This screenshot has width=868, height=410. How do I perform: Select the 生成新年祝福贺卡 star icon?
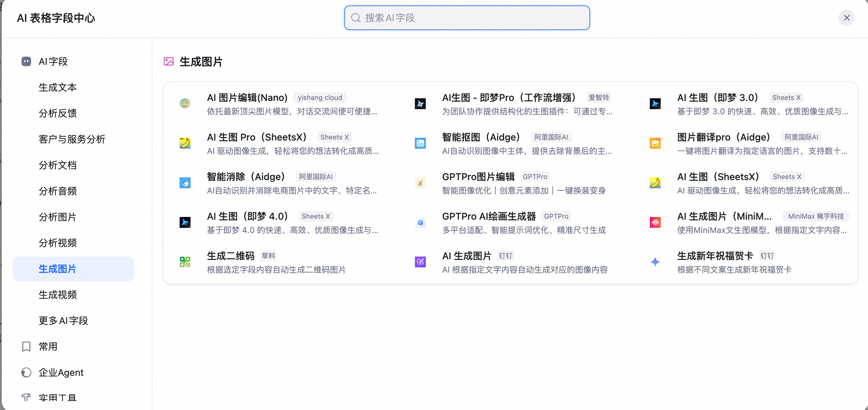click(655, 262)
